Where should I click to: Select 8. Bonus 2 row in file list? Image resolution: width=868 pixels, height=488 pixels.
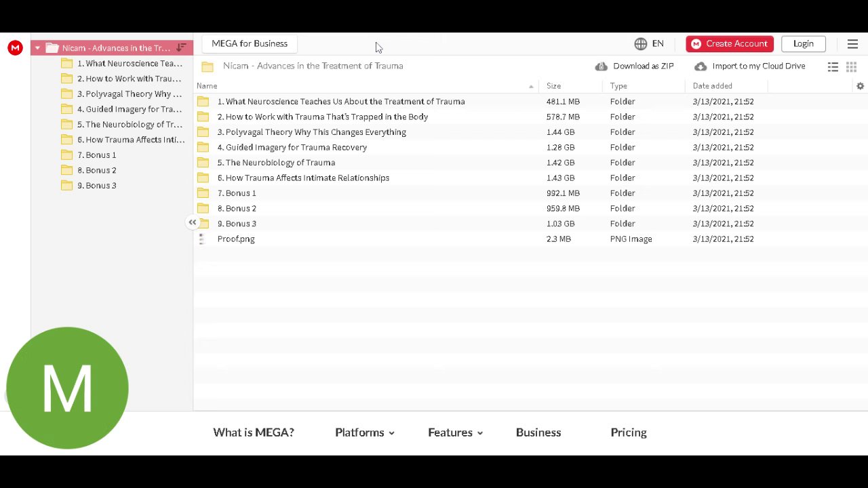pos(530,209)
